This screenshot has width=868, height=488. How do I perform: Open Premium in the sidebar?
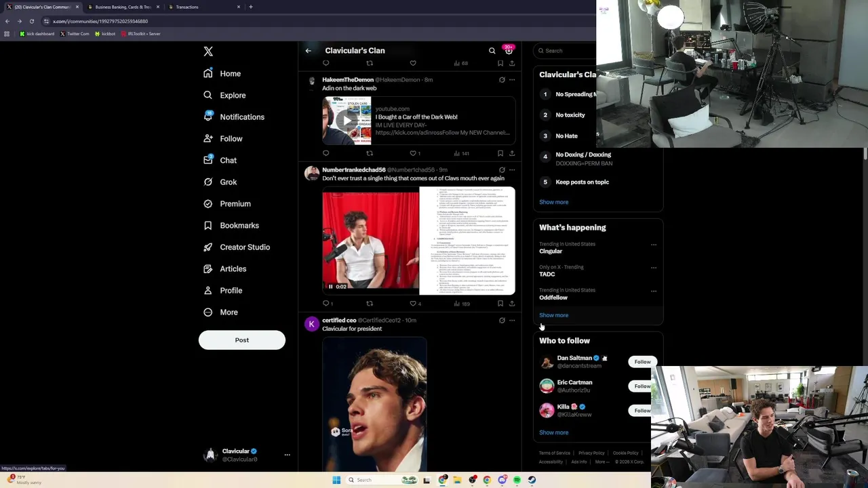point(227,204)
